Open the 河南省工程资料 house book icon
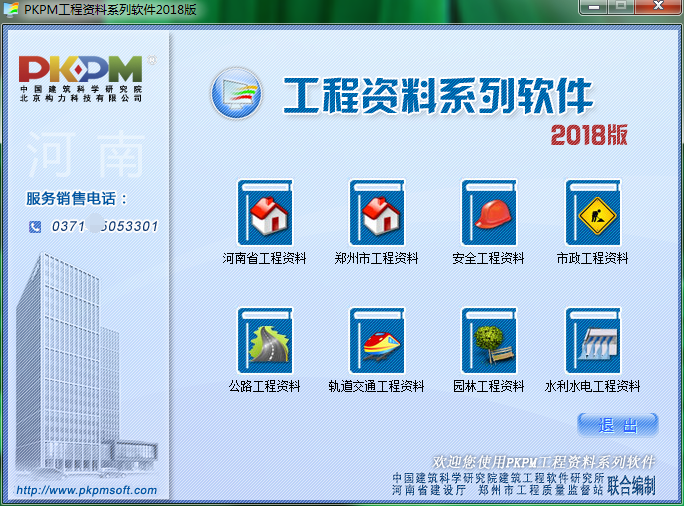 tap(265, 212)
